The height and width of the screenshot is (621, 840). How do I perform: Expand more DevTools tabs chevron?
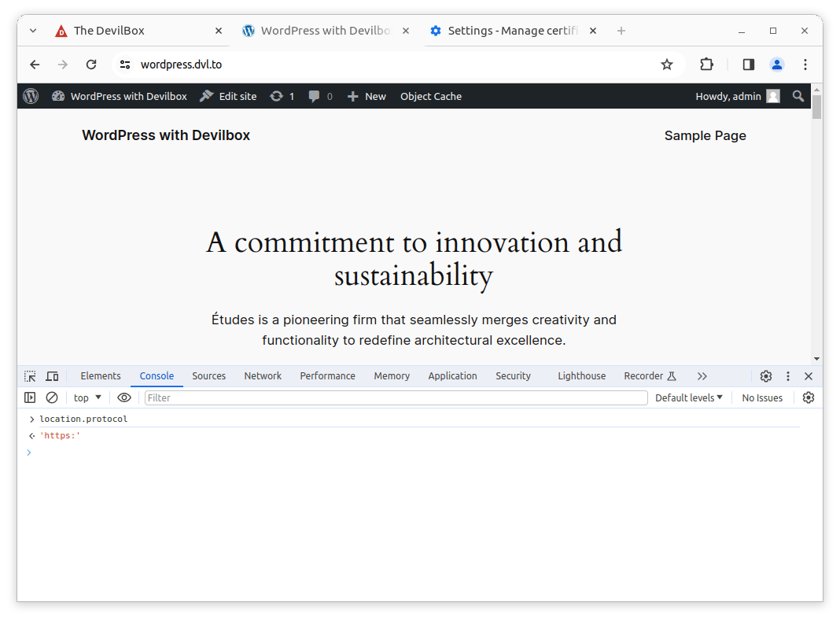point(702,376)
